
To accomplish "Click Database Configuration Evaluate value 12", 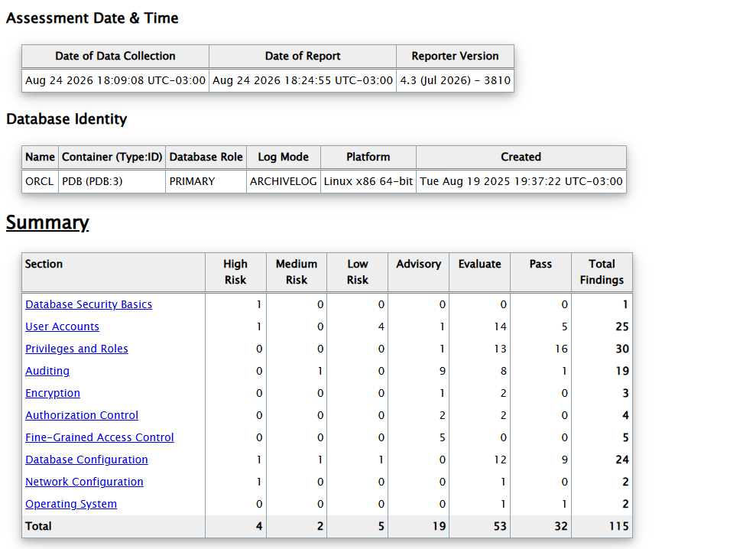I will click(x=500, y=460).
